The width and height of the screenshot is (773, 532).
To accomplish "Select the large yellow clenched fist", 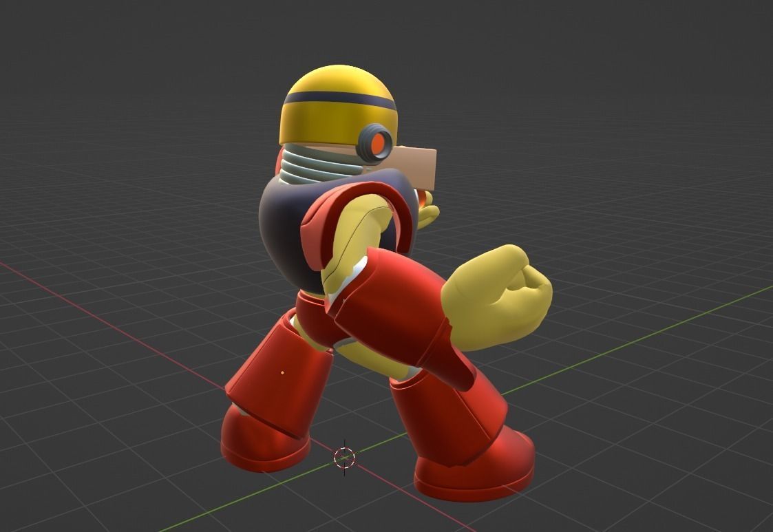I will [496, 298].
